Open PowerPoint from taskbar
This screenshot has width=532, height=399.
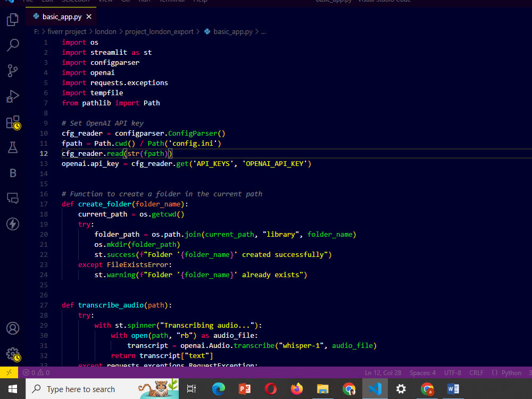[x=245, y=389]
